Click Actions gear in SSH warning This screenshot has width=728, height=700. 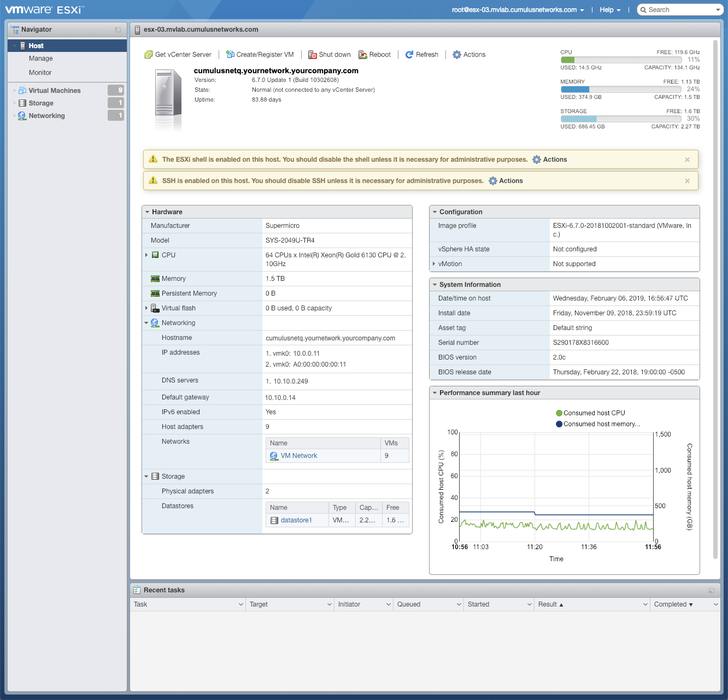[493, 181]
